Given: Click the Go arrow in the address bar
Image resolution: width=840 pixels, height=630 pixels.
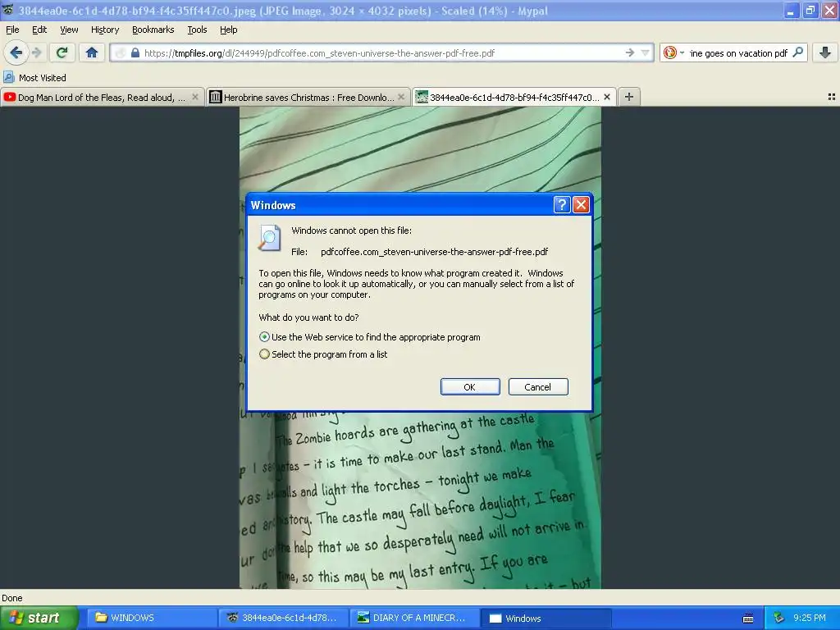Looking at the screenshot, I should 629,52.
